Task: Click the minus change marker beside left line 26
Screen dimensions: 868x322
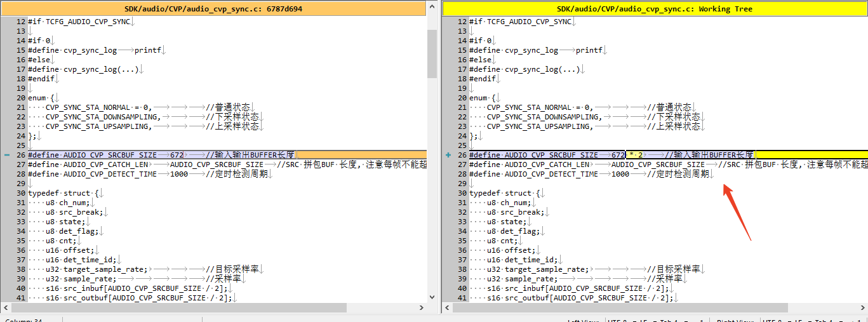Action: point(6,155)
